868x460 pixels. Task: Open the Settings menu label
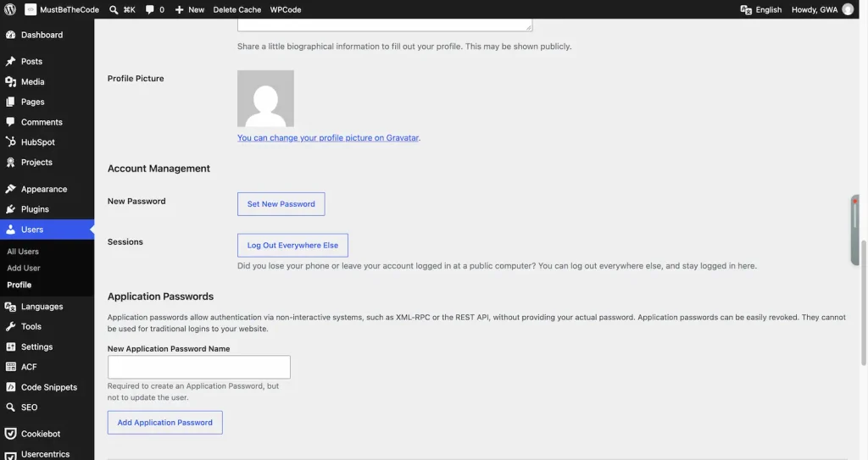[36, 346]
